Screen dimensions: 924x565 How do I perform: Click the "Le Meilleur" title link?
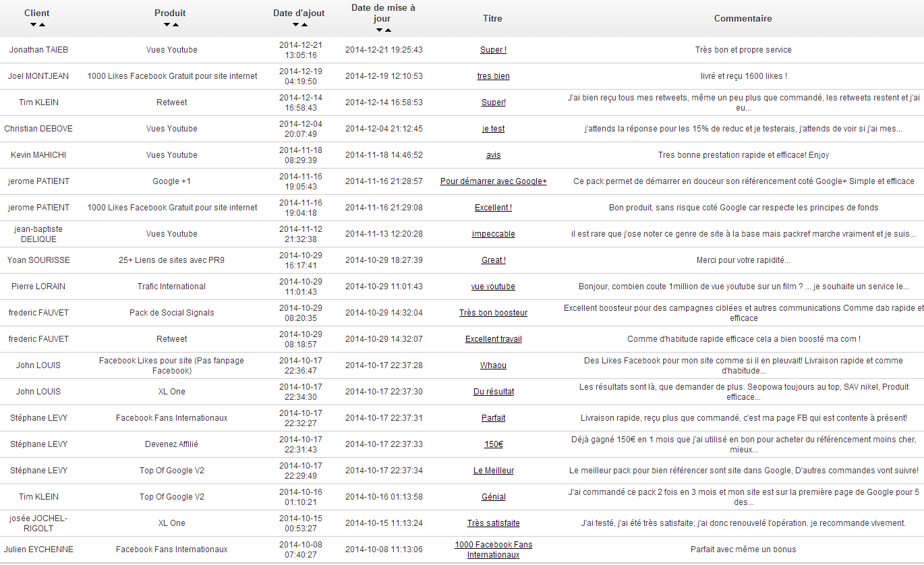coord(493,471)
